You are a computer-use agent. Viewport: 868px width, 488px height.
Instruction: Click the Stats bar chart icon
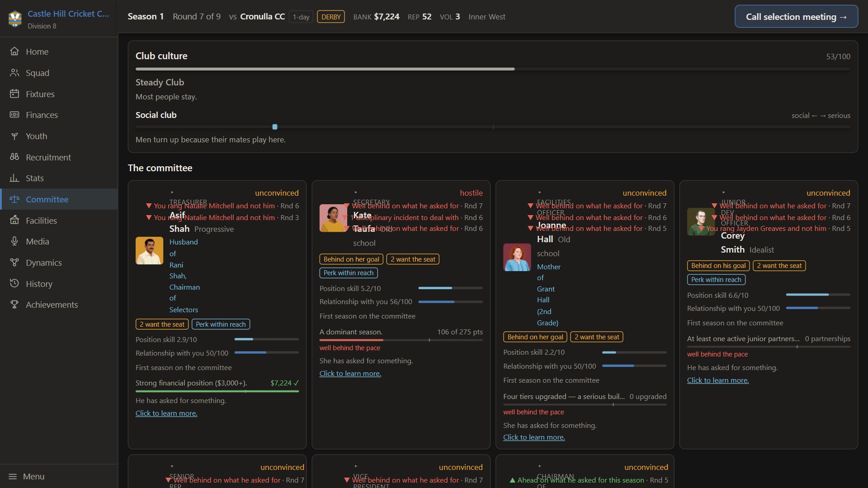[14, 178]
